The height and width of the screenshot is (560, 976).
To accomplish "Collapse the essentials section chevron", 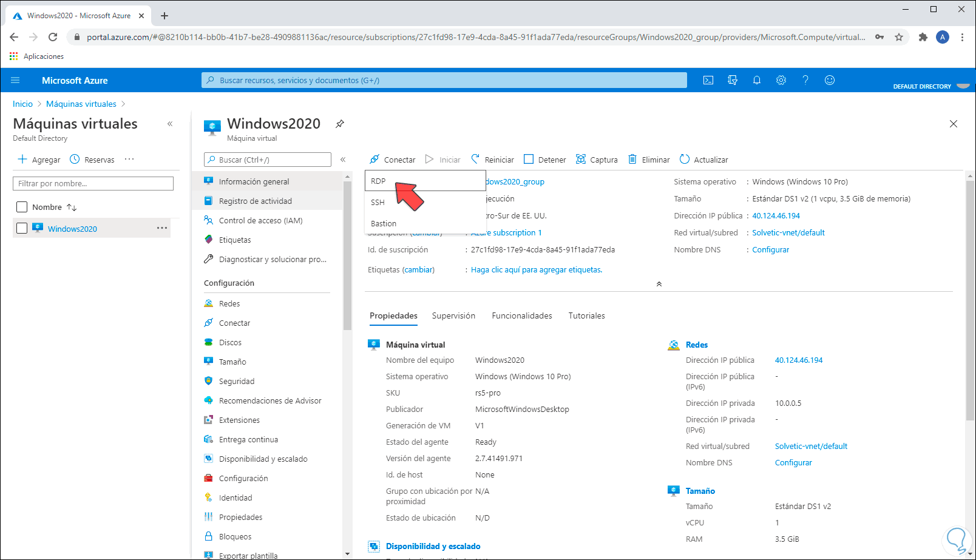I will (x=659, y=284).
